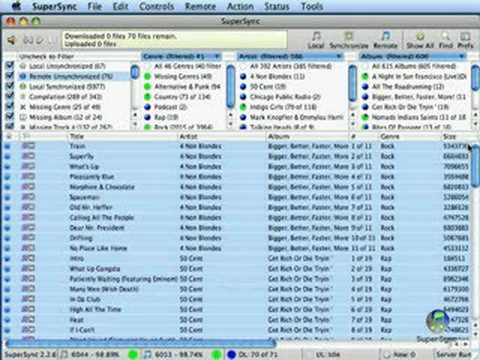The height and width of the screenshot is (360, 480).
Task: Sort tracks by the Album column header
Action: [x=307, y=136]
